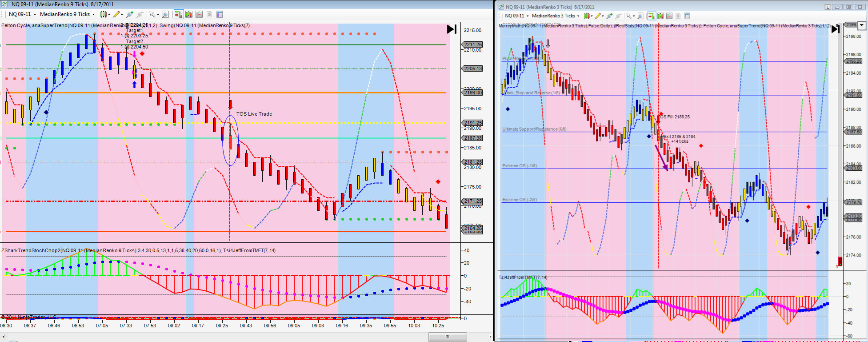This screenshot has height=342, width=868.
Task: Open chart style candlestick icon in 9 Ticks chart
Action: [103, 15]
